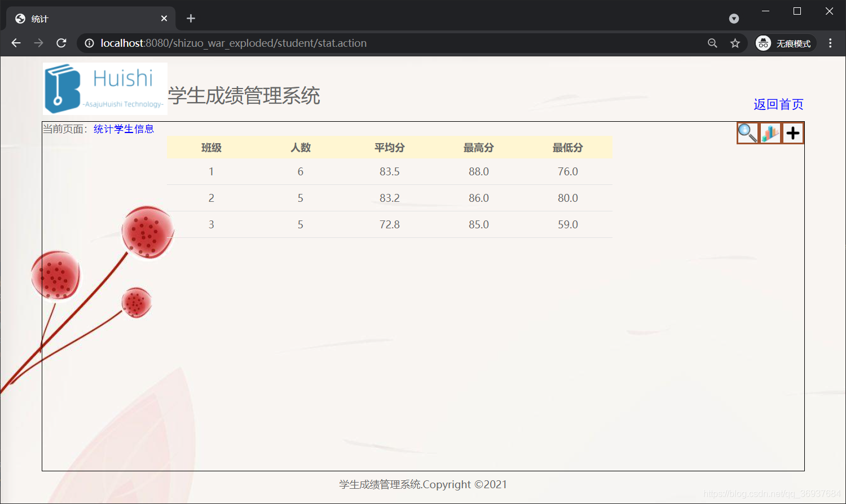The image size is (846, 504).
Task: Click the plus add-student icon
Action: click(x=793, y=133)
